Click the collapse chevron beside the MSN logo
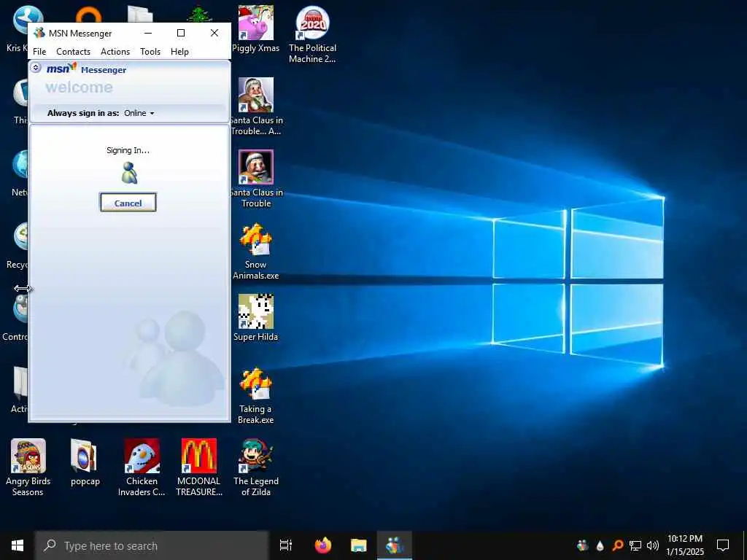This screenshot has width=747, height=560. [x=36, y=68]
